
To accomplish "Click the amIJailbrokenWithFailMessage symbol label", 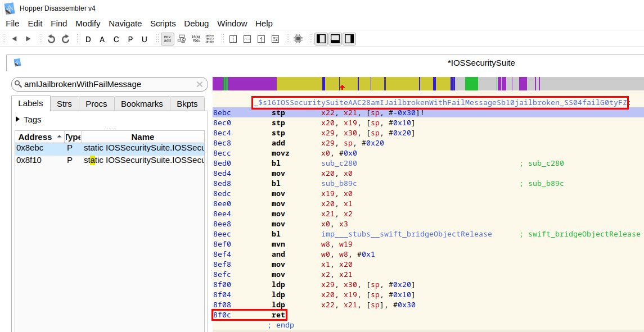I will (440, 103).
